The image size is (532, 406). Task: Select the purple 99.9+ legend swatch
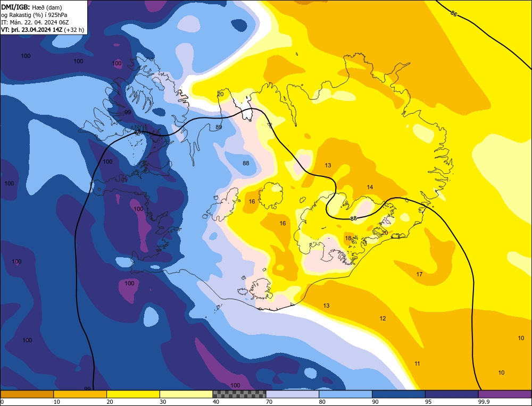click(505, 394)
